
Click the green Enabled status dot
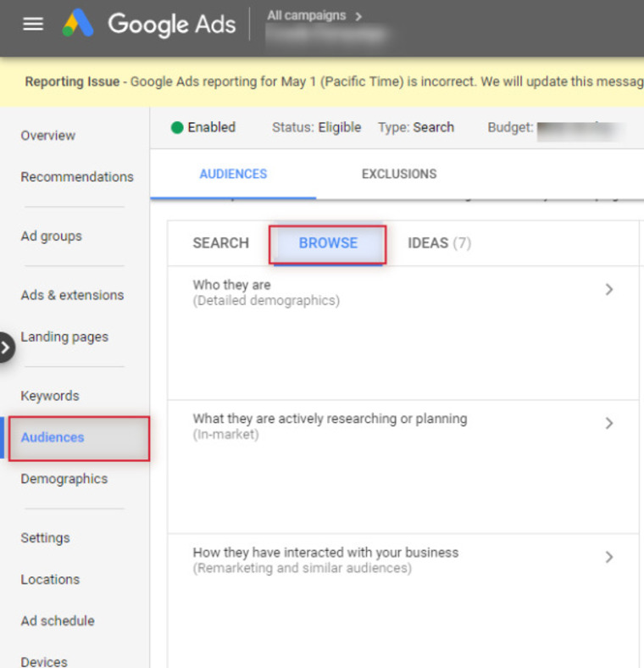pos(177,127)
